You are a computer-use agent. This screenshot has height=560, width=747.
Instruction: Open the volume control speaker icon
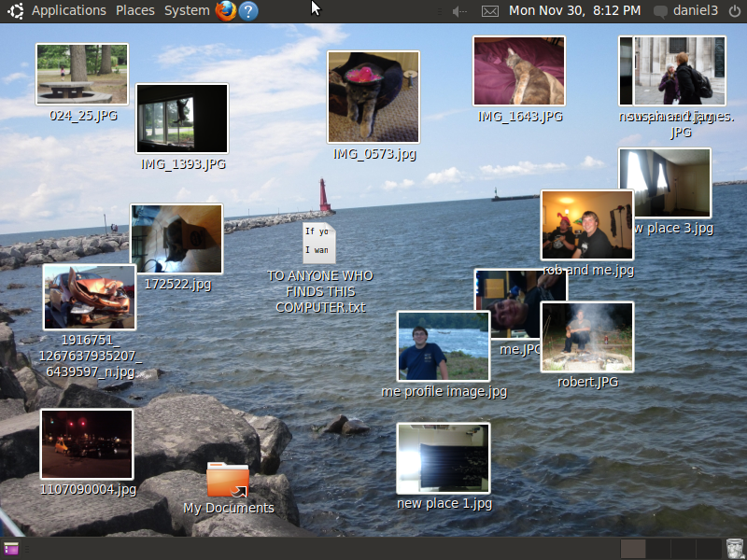point(459,11)
